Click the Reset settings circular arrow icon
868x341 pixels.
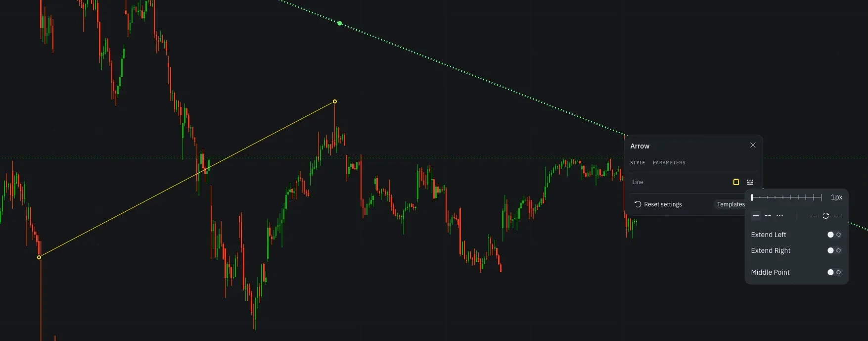(638, 204)
